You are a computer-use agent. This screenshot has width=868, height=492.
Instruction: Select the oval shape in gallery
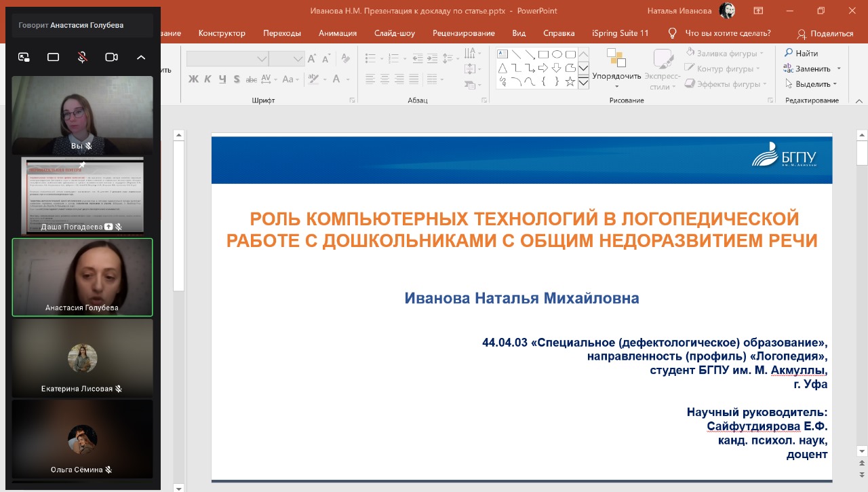click(x=557, y=54)
